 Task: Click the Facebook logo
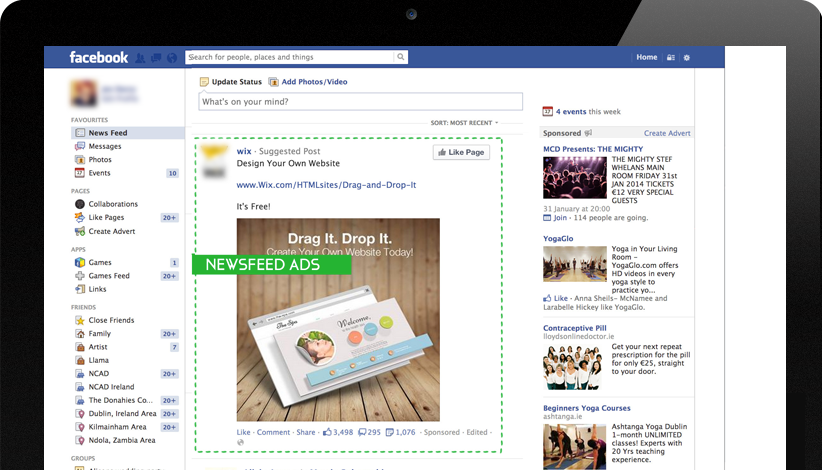click(x=99, y=57)
